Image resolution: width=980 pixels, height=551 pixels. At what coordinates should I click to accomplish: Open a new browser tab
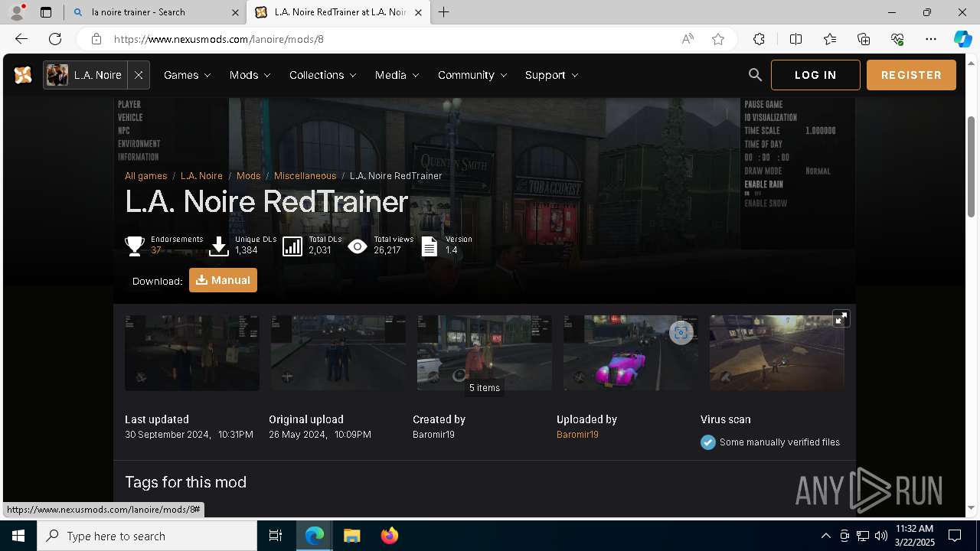click(443, 12)
